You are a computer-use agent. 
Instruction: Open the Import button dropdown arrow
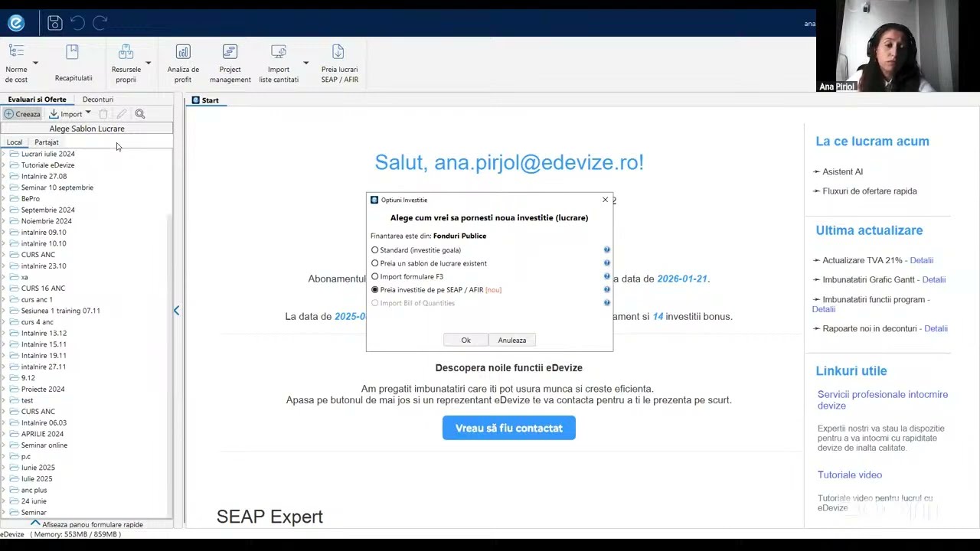tap(88, 113)
